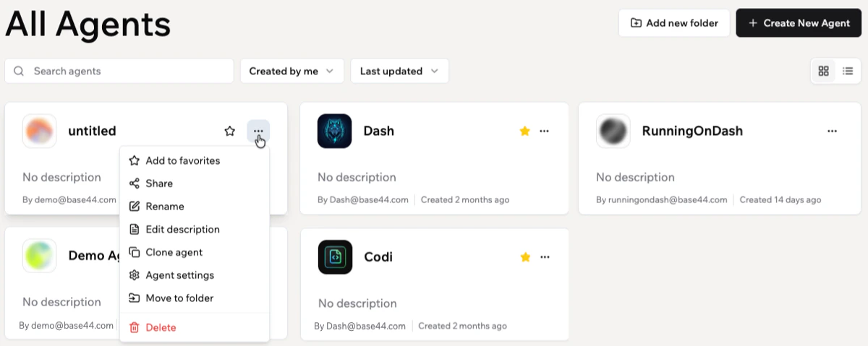Open the Created by me dropdown
The height and width of the screenshot is (346, 868).
[x=292, y=71]
